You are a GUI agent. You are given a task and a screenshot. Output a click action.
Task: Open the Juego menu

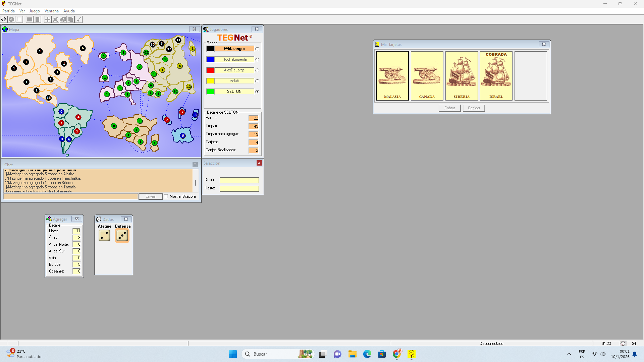click(35, 11)
